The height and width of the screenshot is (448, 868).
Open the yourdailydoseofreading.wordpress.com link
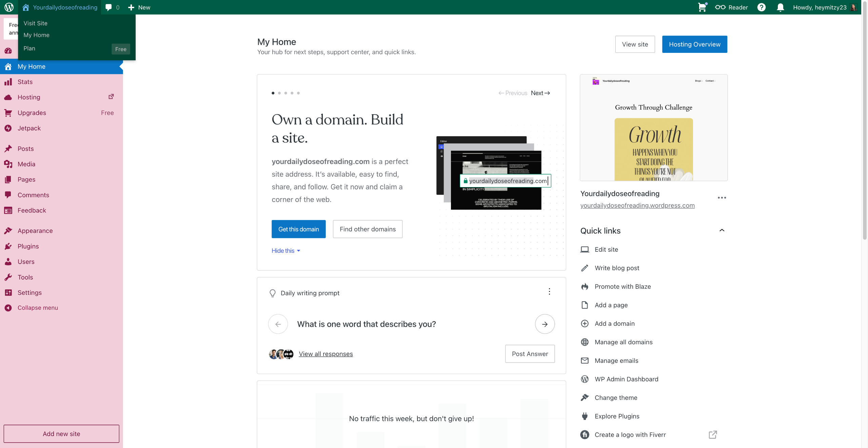[x=637, y=205]
